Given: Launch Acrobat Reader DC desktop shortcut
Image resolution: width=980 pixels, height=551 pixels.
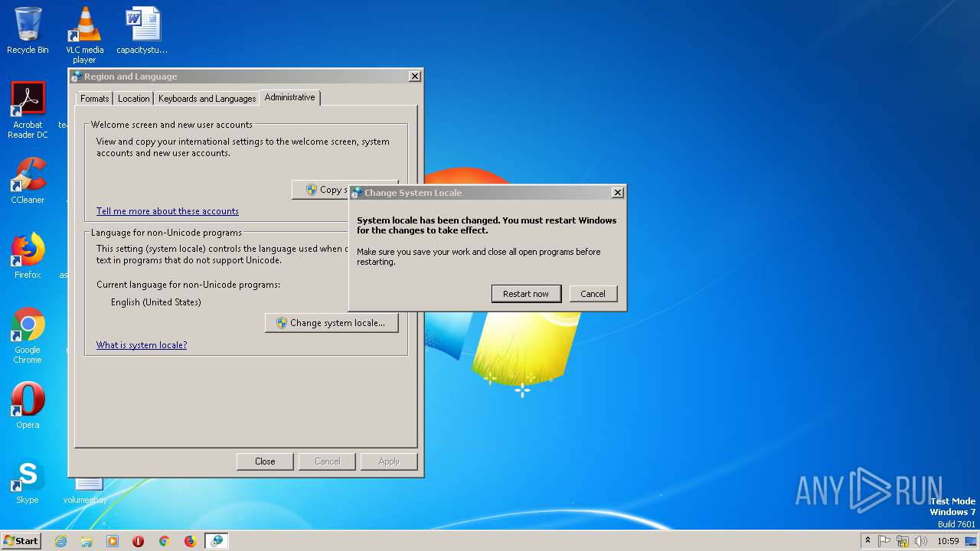Looking at the screenshot, I should (28, 111).
